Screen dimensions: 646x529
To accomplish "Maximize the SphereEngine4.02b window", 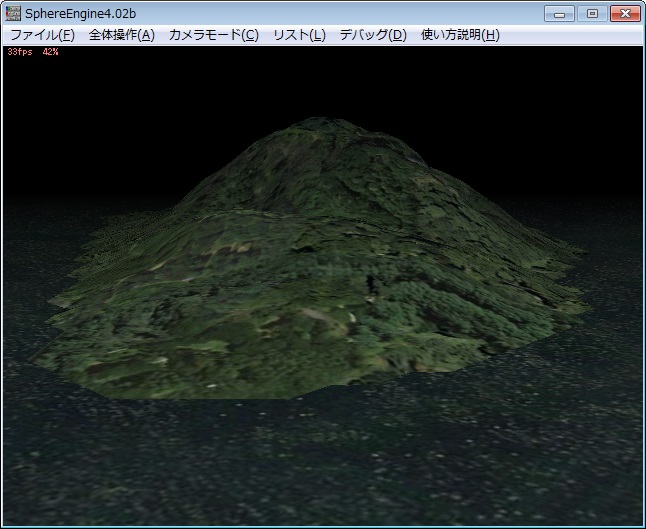I will coord(592,14).
